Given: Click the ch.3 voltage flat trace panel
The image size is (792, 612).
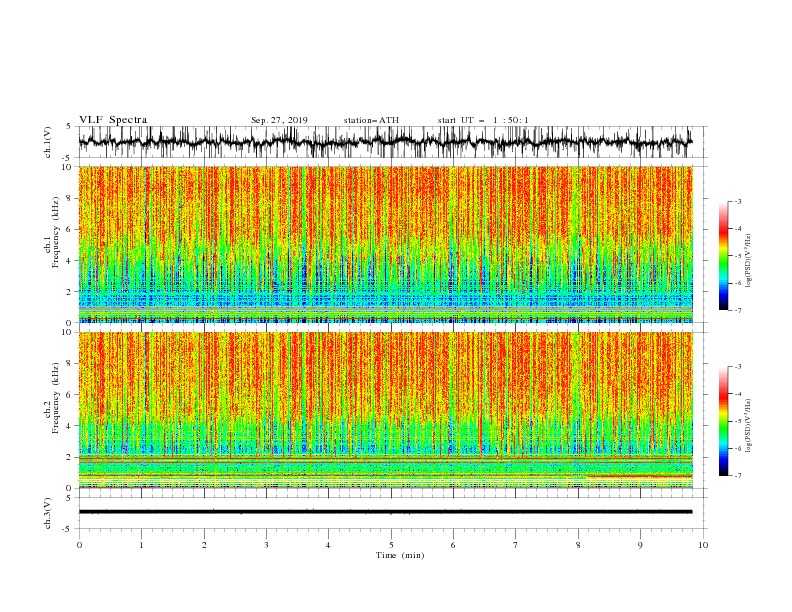Looking at the screenshot, I should click(393, 513).
